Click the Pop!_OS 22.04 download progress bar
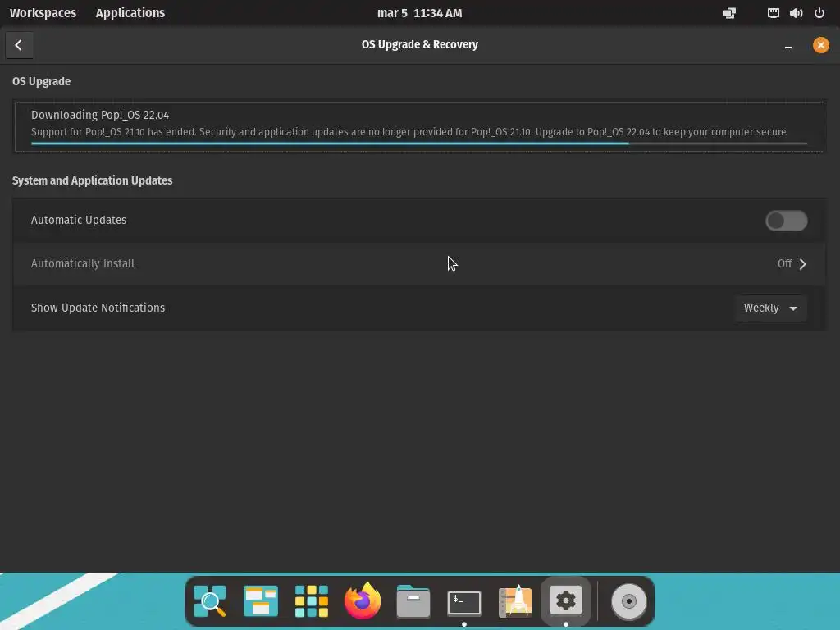 (419, 144)
